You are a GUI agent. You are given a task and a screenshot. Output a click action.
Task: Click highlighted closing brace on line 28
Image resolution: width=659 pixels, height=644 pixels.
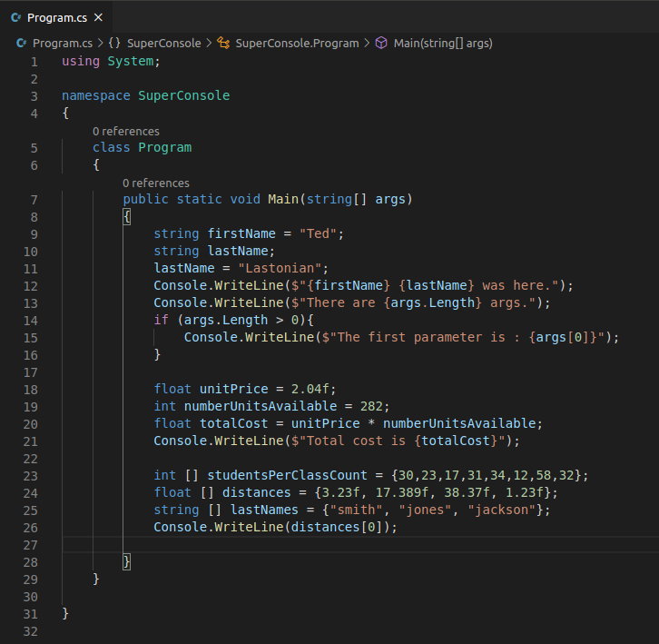tap(126, 561)
